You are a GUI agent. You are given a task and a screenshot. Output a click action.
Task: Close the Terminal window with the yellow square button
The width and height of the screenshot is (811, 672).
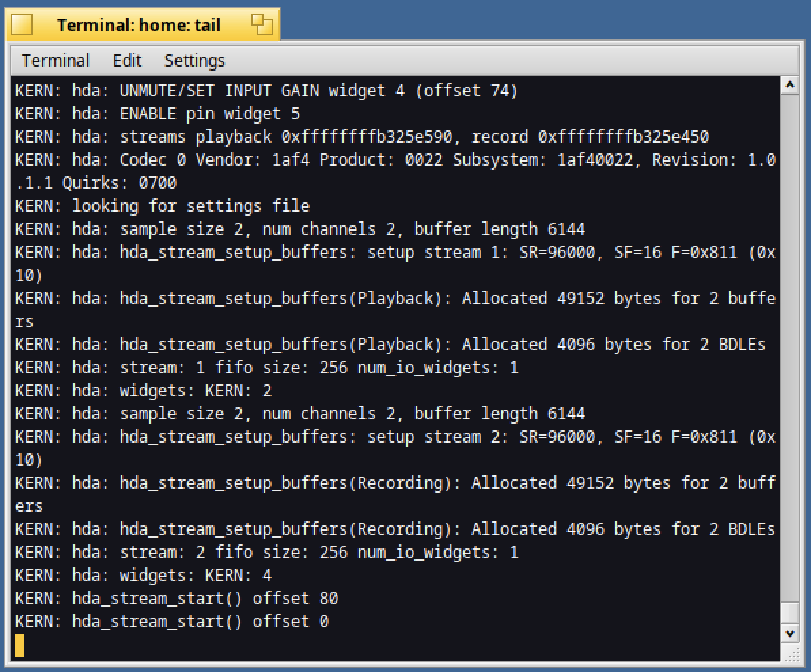(x=22, y=24)
